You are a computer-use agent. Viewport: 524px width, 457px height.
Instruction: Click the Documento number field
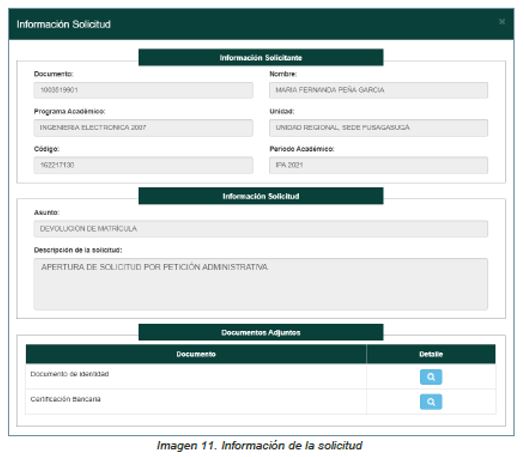coord(143,90)
